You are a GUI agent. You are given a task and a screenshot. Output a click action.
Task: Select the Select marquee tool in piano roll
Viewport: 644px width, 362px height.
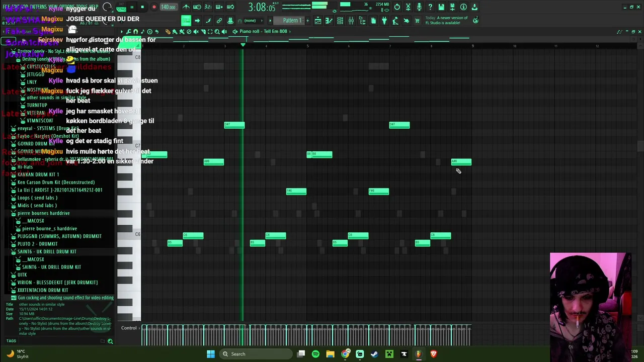pyautogui.click(x=210, y=32)
